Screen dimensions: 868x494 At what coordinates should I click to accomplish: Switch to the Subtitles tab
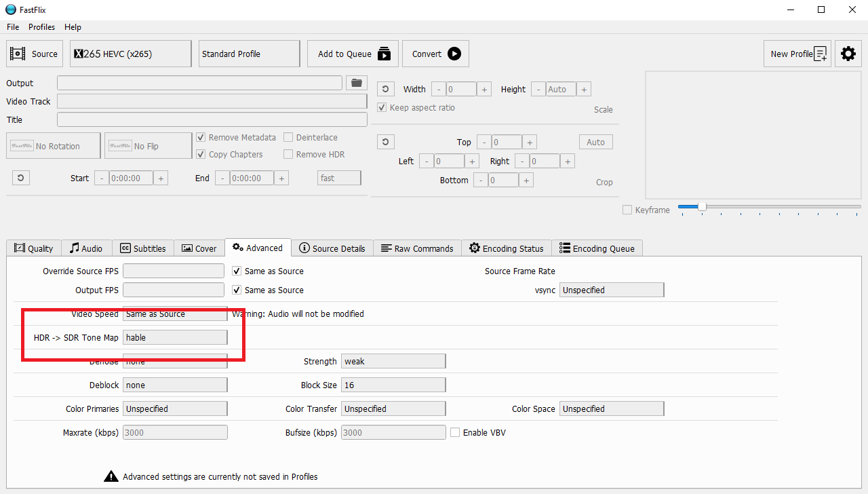pos(143,248)
